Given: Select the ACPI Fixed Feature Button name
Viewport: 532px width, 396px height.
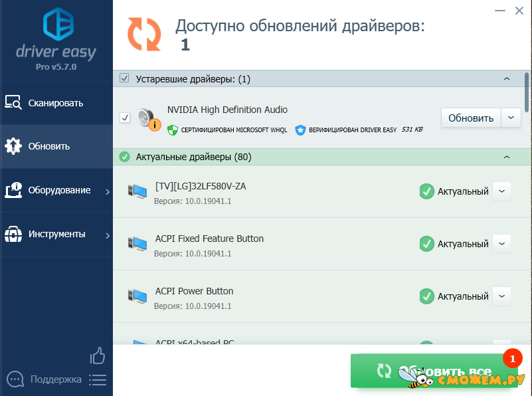Looking at the screenshot, I should click(x=209, y=239).
